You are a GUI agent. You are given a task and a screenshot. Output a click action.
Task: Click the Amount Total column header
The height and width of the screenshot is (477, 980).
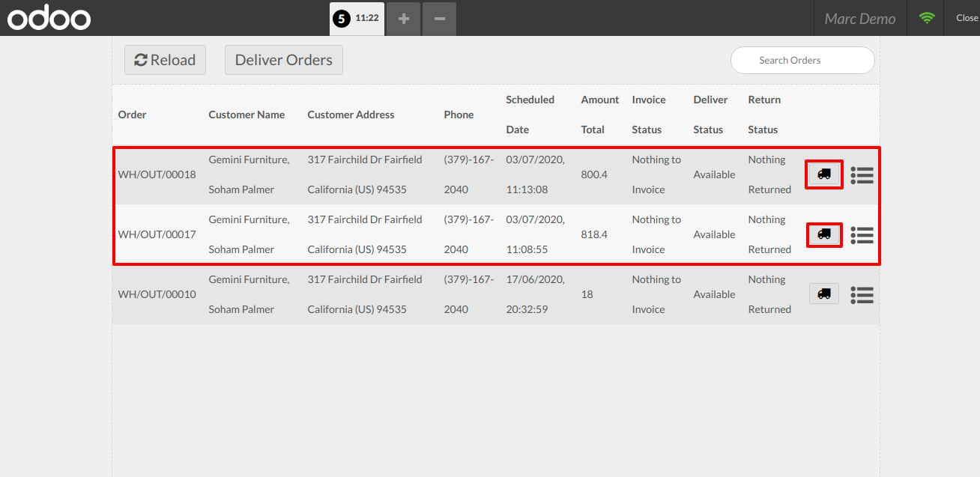tap(599, 115)
